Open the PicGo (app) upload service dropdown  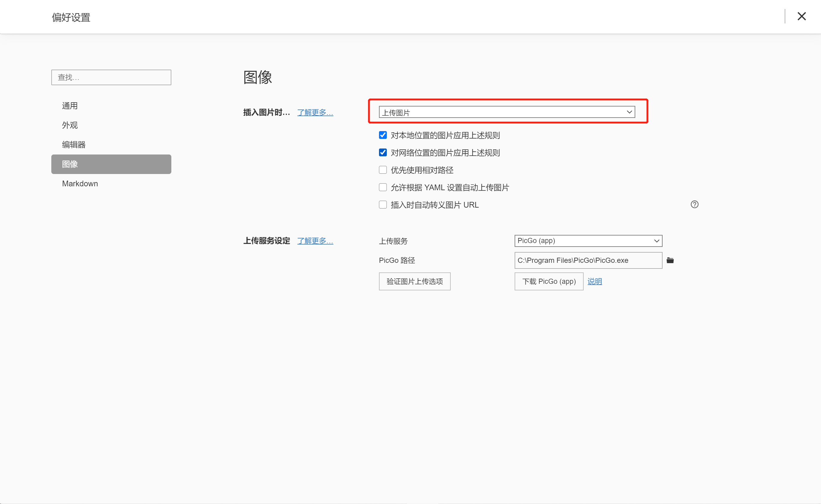click(588, 241)
